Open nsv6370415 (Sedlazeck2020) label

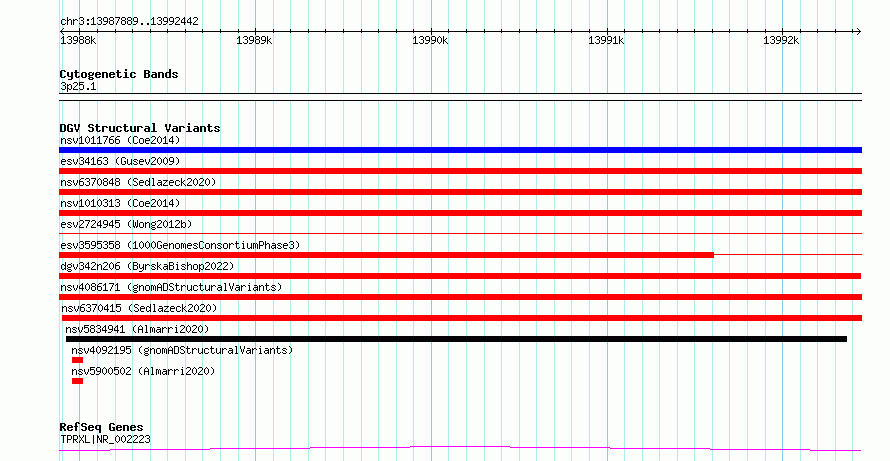point(139,308)
